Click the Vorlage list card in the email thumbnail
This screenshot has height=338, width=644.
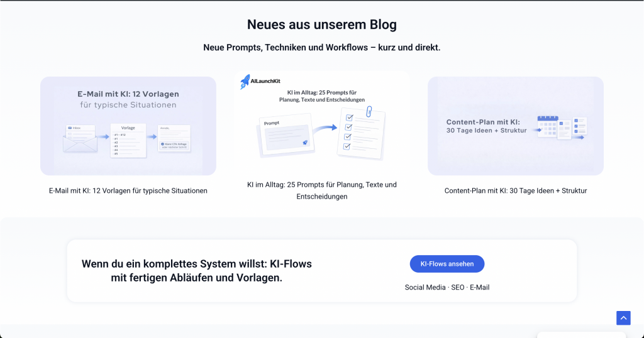point(128,140)
